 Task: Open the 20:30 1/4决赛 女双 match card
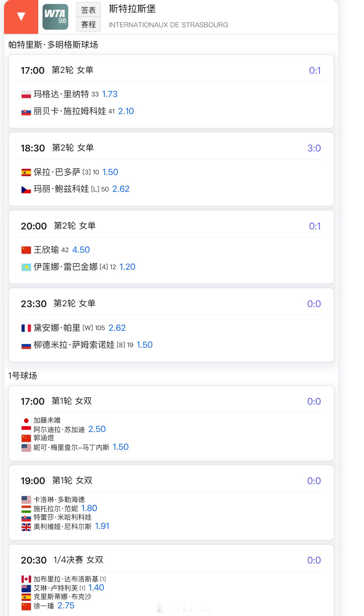171,580
